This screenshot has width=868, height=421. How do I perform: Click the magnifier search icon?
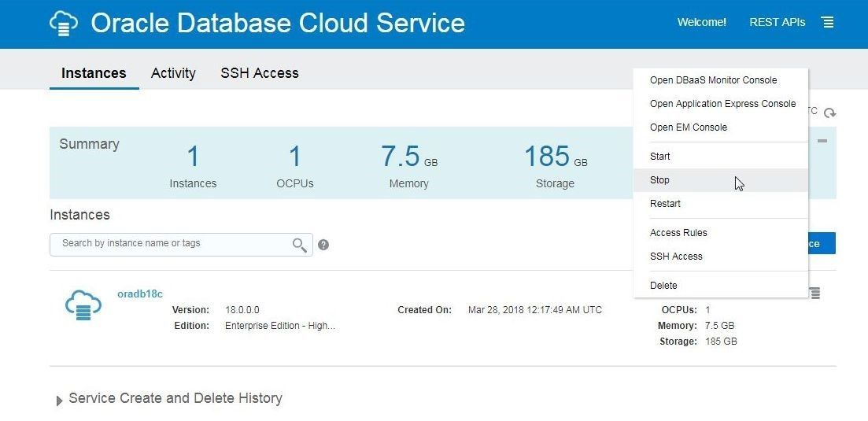(x=300, y=245)
